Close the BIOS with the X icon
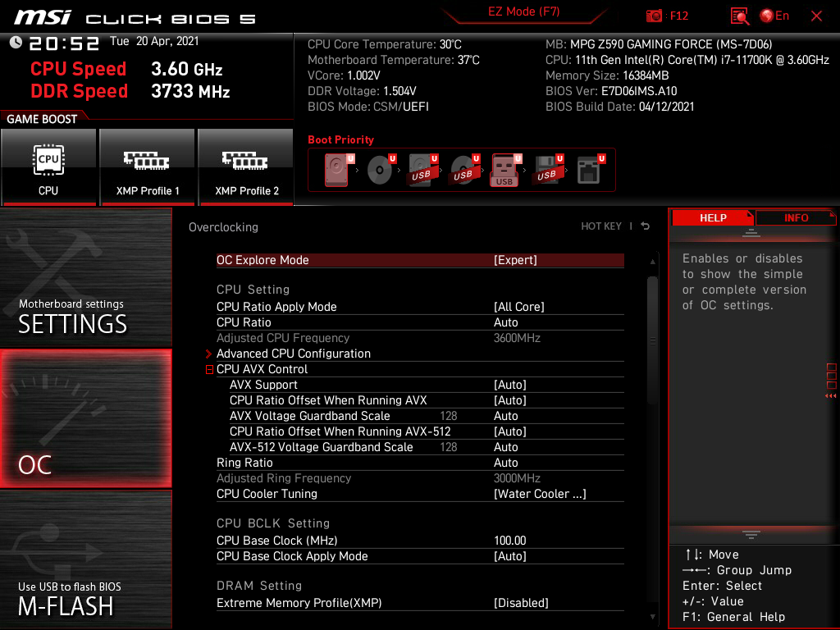840x630 pixels. point(816,16)
